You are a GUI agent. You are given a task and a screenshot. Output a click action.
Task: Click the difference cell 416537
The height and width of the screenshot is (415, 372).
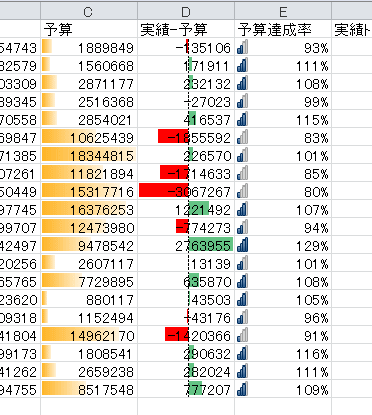point(186,119)
